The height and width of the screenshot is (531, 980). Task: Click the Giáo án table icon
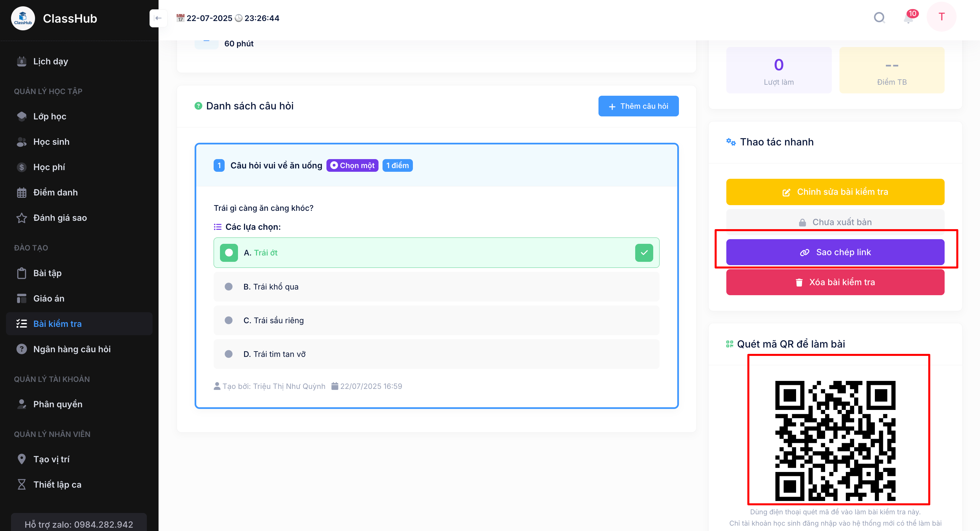[22, 299]
